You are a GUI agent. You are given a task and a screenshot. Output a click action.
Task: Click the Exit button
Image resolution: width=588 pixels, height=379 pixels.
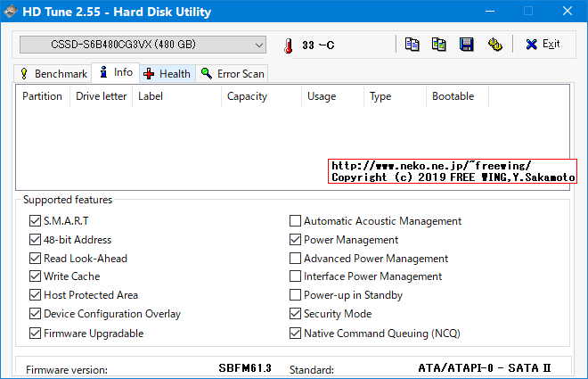[543, 45]
